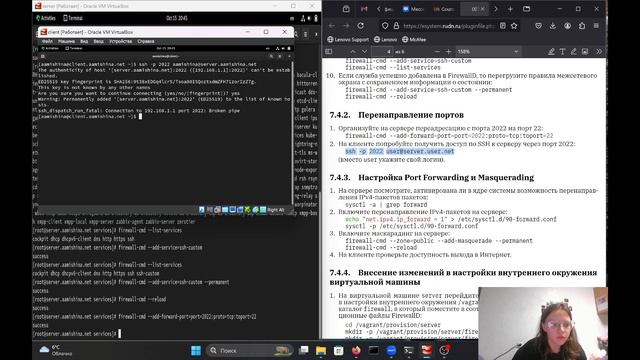Viewport: 640px width, 360px height.
Task: Open Firefox from taskbar
Action: 356,350
